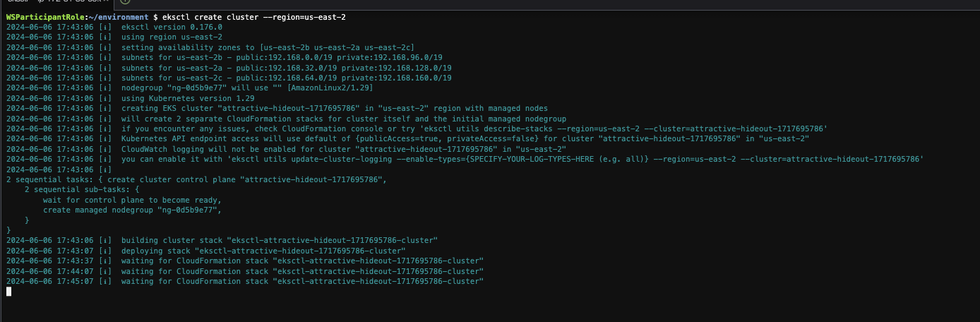This screenshot has width=980, height=322.
Task: Click the 'will create 2 separate CloudFormation stacks' line
Action: point(286,119)
